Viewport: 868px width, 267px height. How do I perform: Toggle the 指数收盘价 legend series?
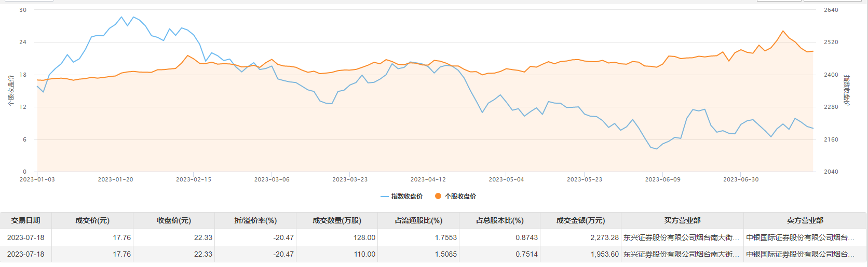402,196
